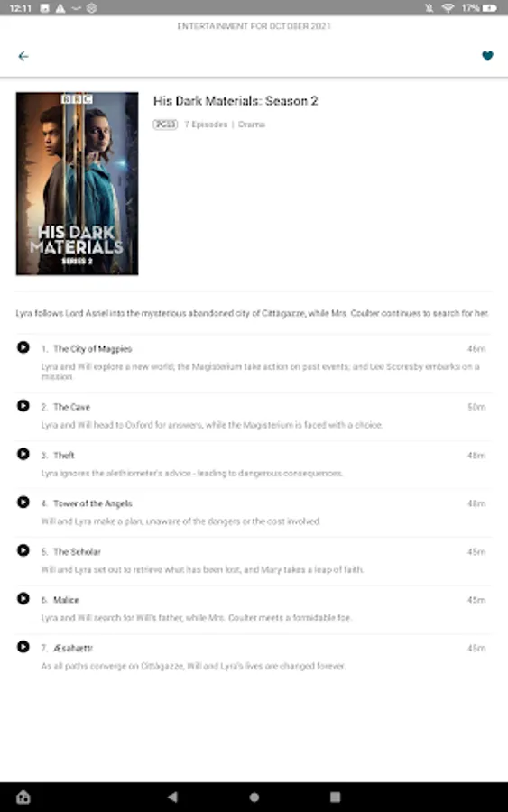Tap the Android home circle button

pyautogui.click(x=254, y=797)
